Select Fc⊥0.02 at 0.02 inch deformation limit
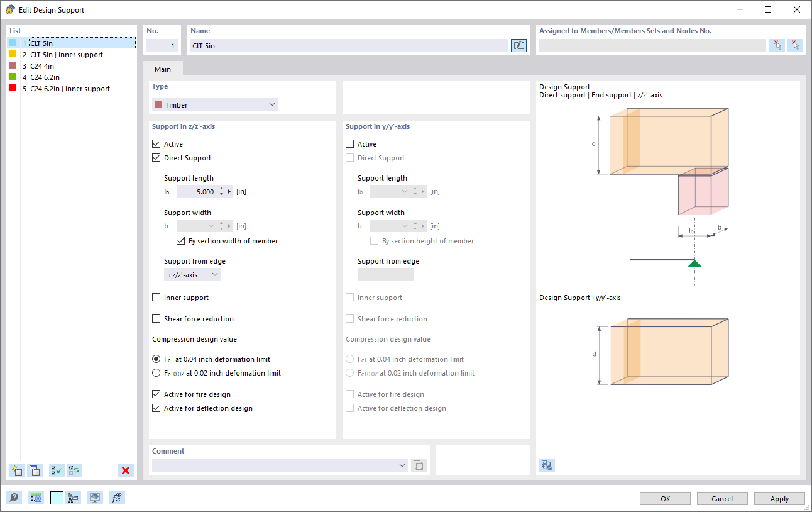 (x=156, y=372)
